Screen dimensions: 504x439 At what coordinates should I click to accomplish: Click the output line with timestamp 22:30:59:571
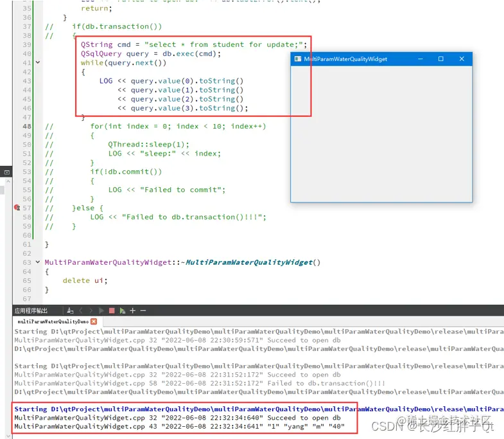pos(177,340)
